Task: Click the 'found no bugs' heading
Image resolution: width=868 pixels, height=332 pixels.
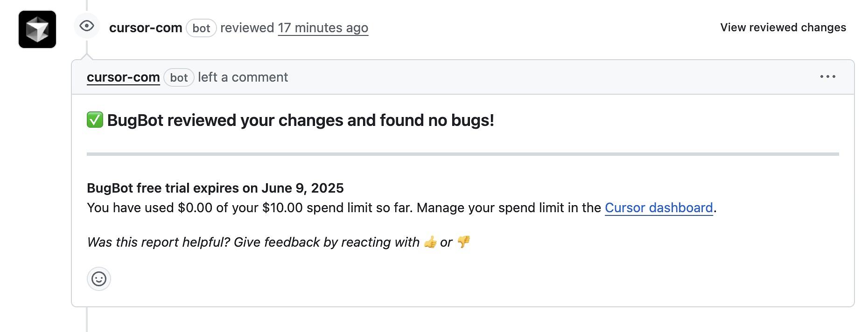Action: point(301,120)
